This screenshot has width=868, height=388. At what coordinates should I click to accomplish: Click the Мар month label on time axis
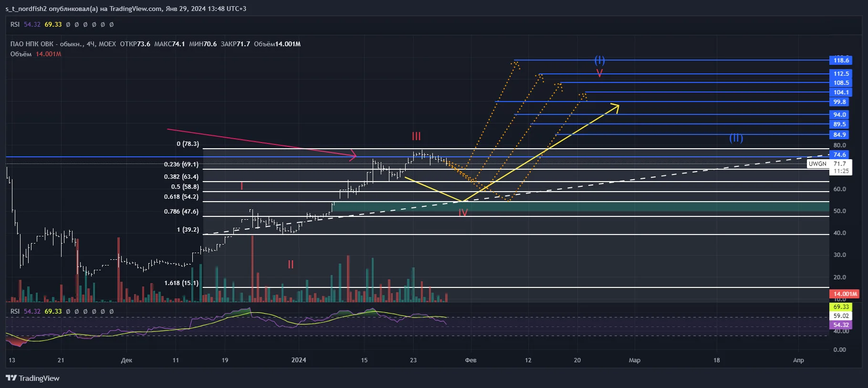click(x=634, y=360)
